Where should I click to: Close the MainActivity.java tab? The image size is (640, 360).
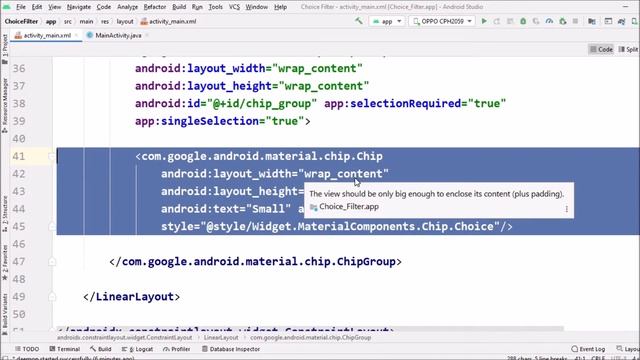(147, 36)
